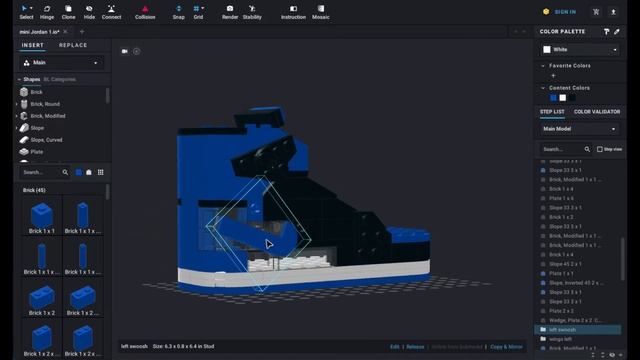Screen dimensions: 640x360
Task: Open the White color dropdown
Action: click(x=580, y=49)
